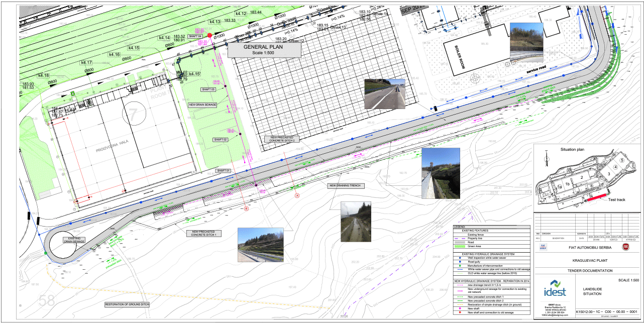Click the Road legend gray swatch
Viewport: 644px width, 323px height.
pyautogui.click(x=460, y=242)
